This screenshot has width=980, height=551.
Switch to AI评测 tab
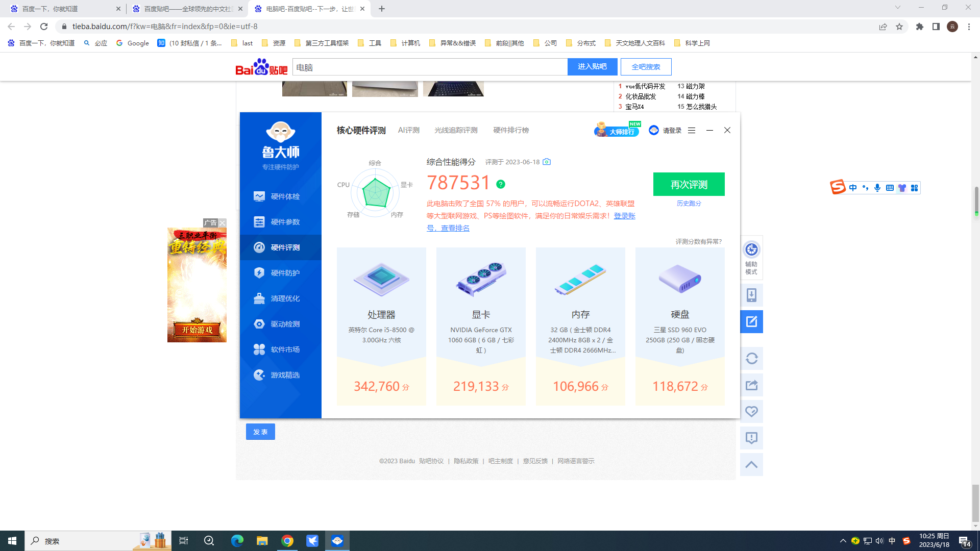(x=409, y=130)
